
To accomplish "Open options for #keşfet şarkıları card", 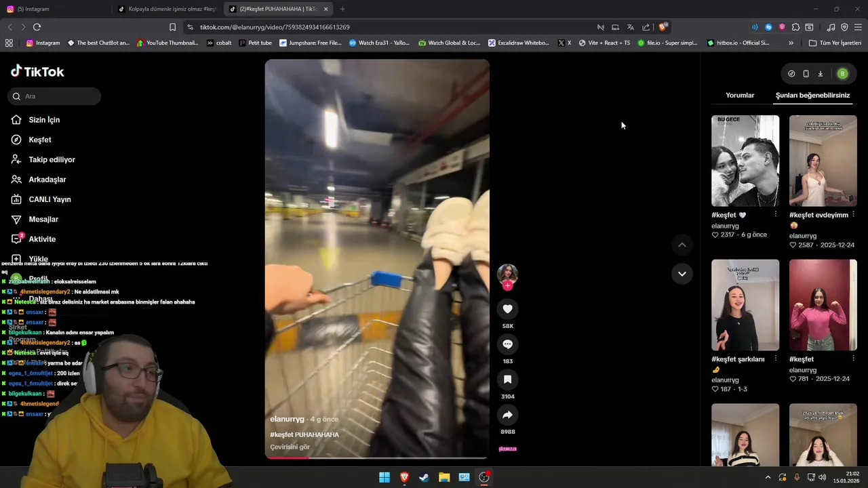I will (x=776, y=359).
